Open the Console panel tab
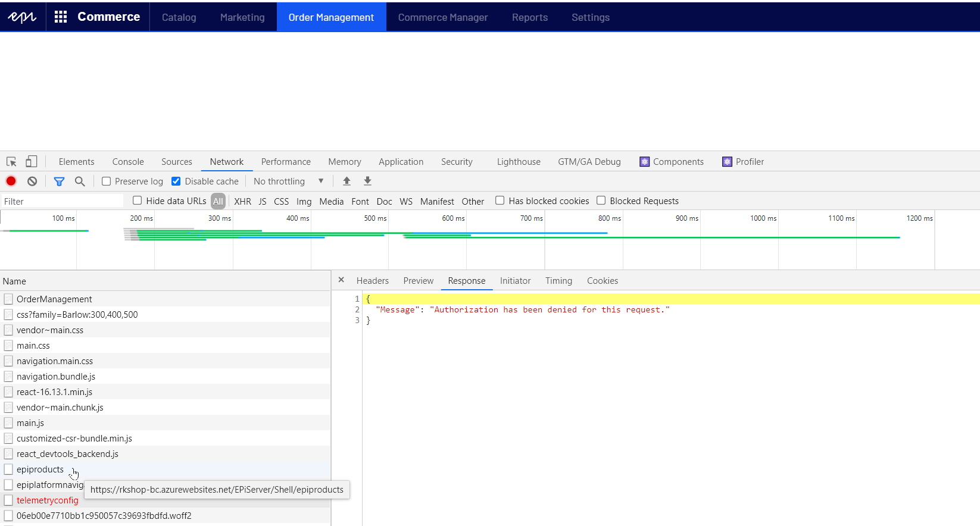The width and height of the screenshot is (980, 526). (128, 162)
